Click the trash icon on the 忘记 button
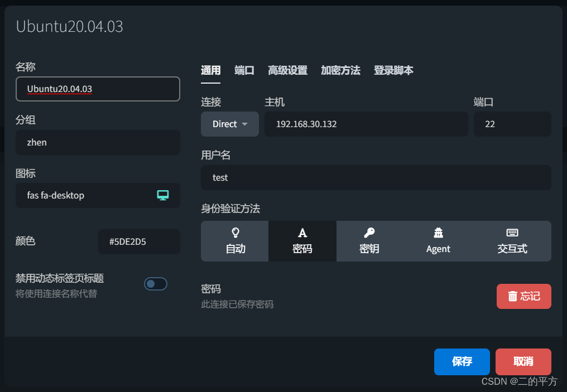567x392 pixels. click(513, 296)
